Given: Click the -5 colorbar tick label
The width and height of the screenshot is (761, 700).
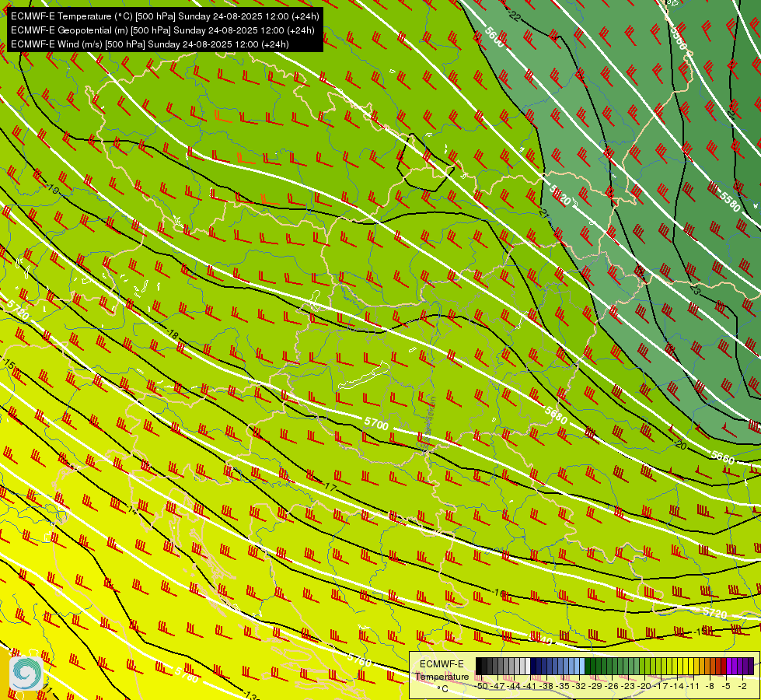Looking at the screenshot, I should click(727, 687).
